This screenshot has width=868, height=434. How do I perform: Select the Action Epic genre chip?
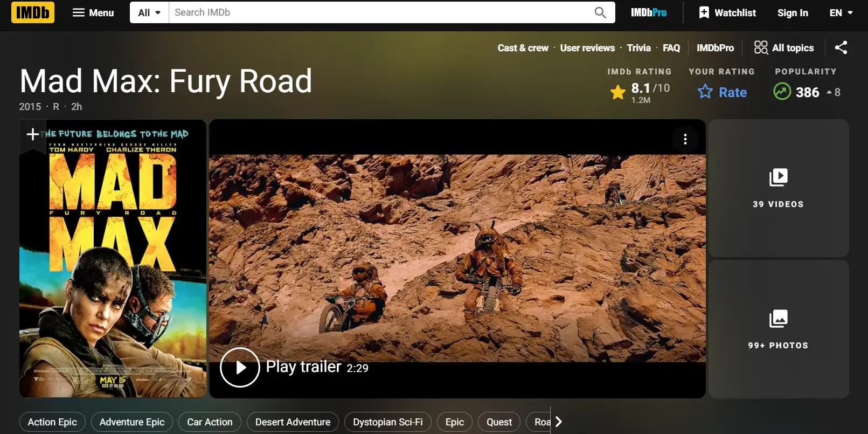pos(52,422)
